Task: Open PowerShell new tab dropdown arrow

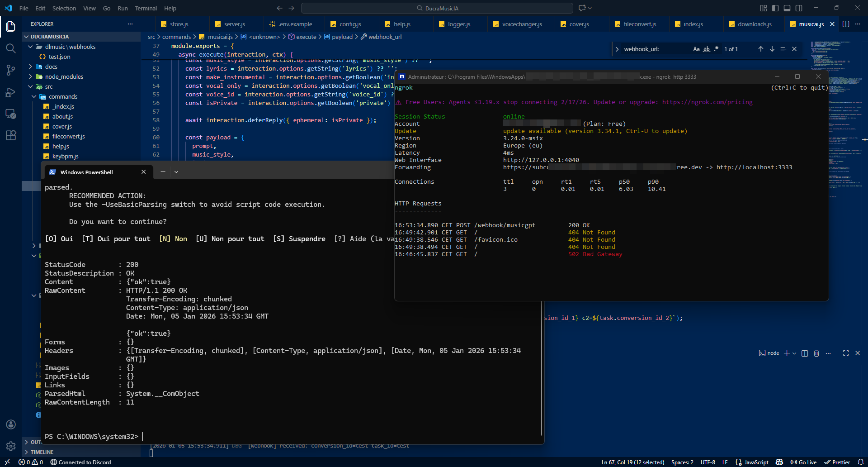Action: 176,172
